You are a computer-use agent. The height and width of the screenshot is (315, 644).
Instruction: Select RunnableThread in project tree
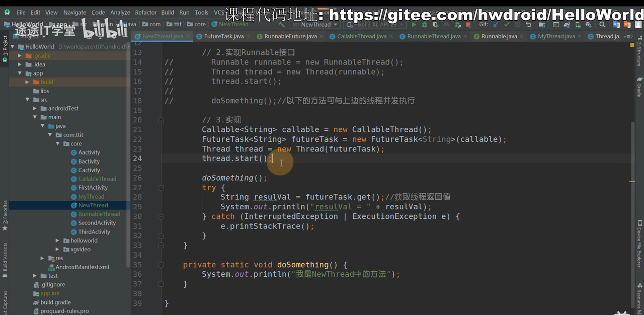point(99,214)
